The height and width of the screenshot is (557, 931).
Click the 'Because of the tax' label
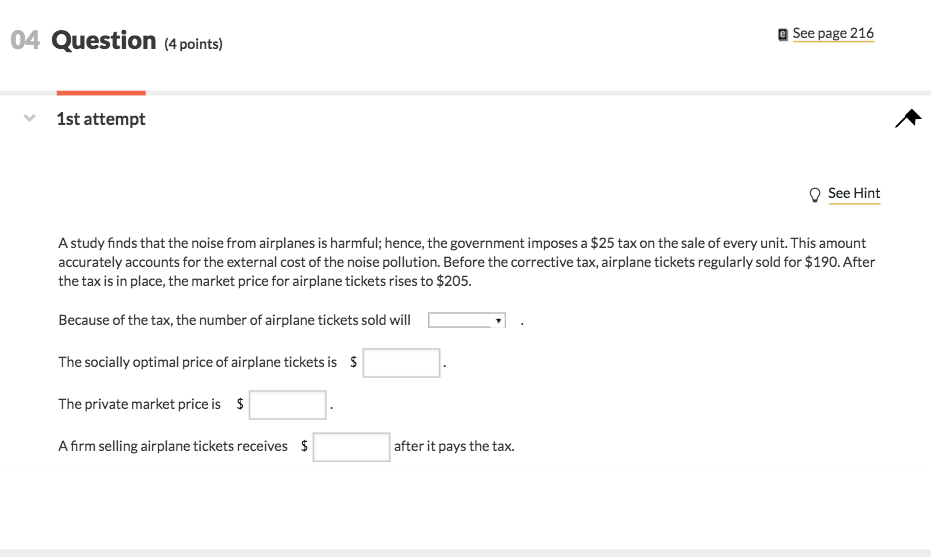tap(234, 320)
